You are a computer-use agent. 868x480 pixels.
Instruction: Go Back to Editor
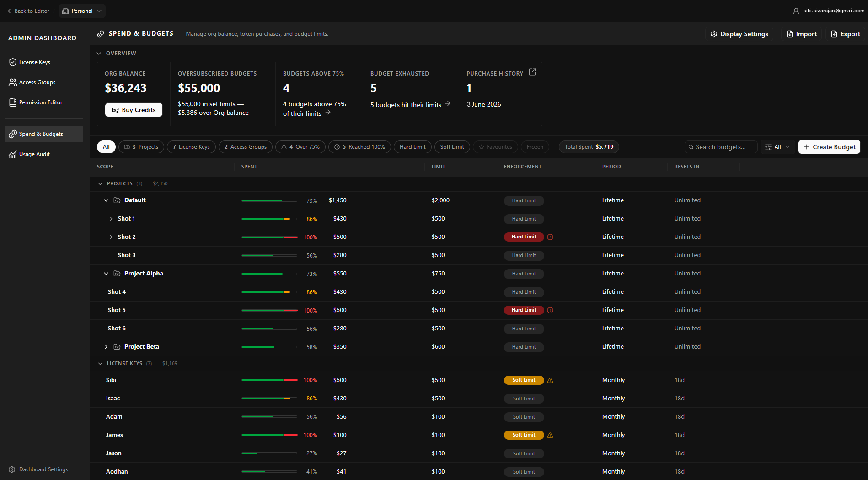click(x=28, y=11)
